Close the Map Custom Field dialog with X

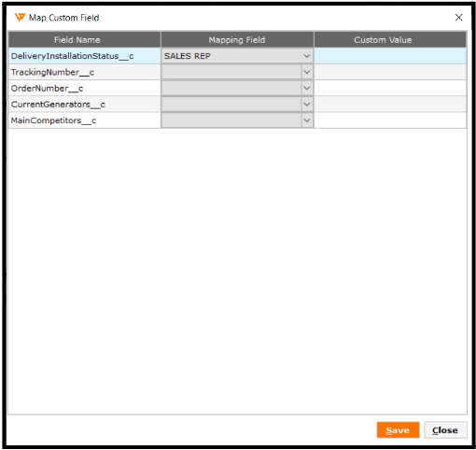[458, 18]
